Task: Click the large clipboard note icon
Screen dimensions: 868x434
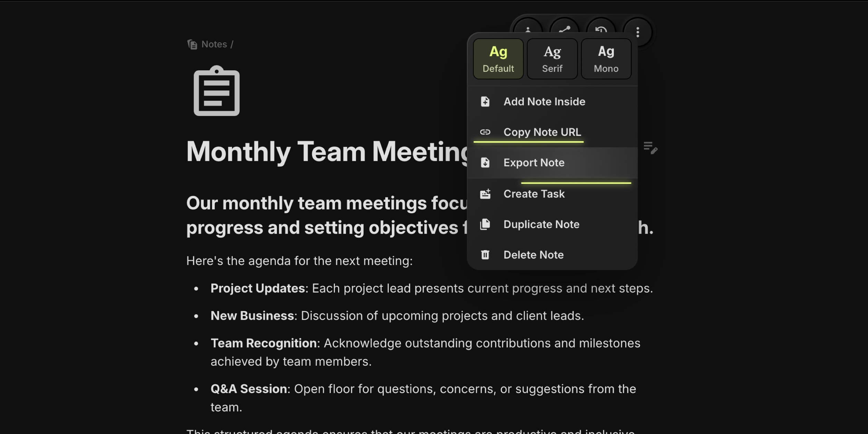Action: [x=216, y=91]
